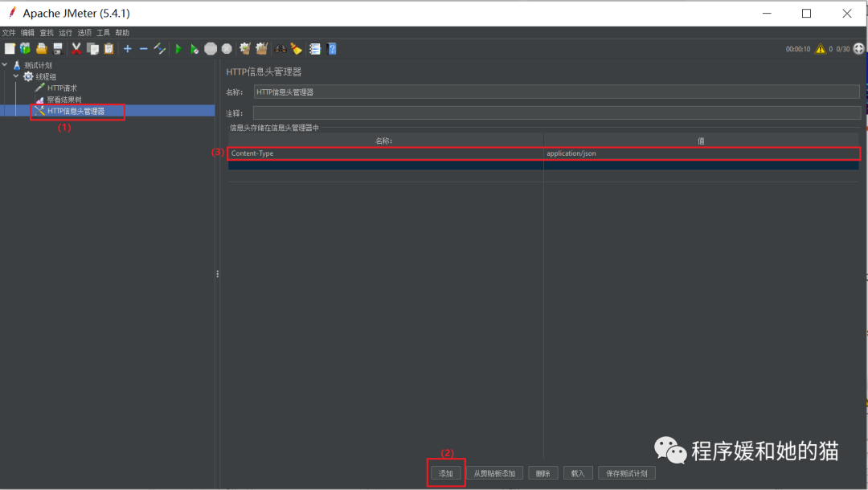Click the Content-Type table cell
The width and height of the screenshot is (868, 490).
click(386, 153)
